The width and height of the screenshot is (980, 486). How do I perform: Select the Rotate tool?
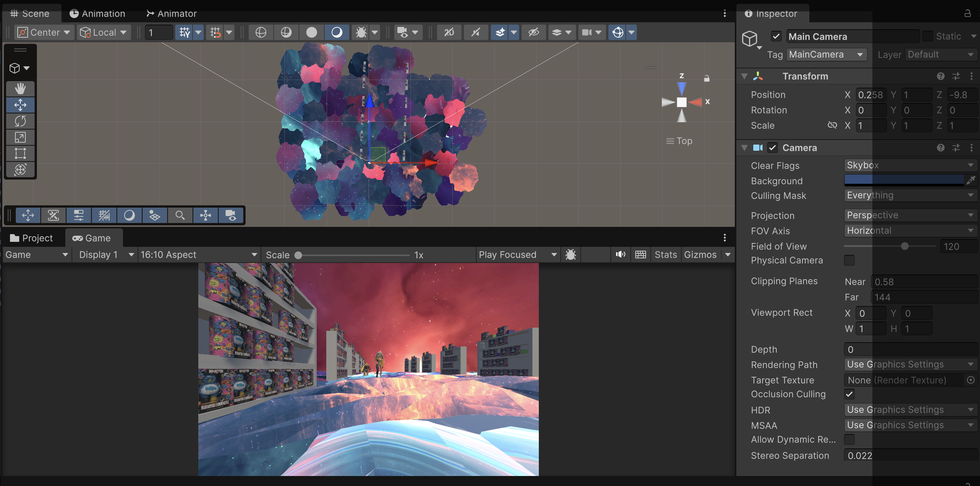[x=20, y=121]
